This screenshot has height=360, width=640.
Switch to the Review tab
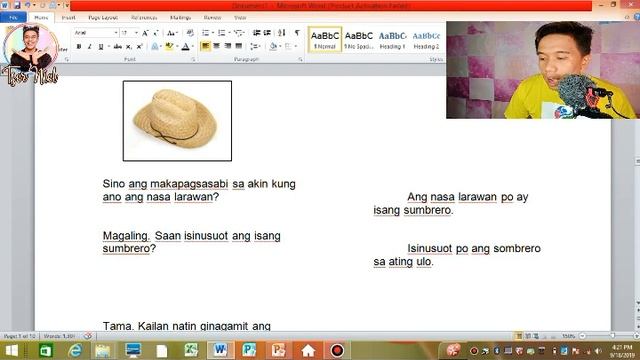tap(212, 18)
